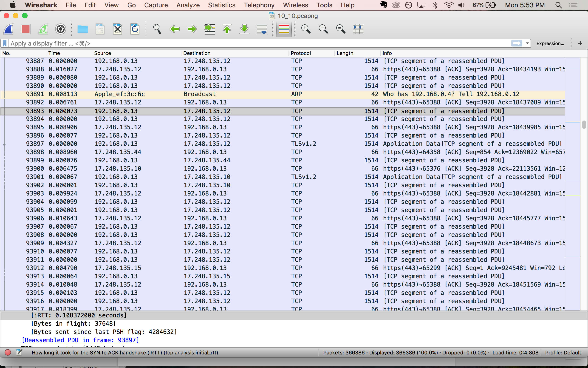Sort by the Source column header
588x368 pixels.
click(x=137, y=53)
